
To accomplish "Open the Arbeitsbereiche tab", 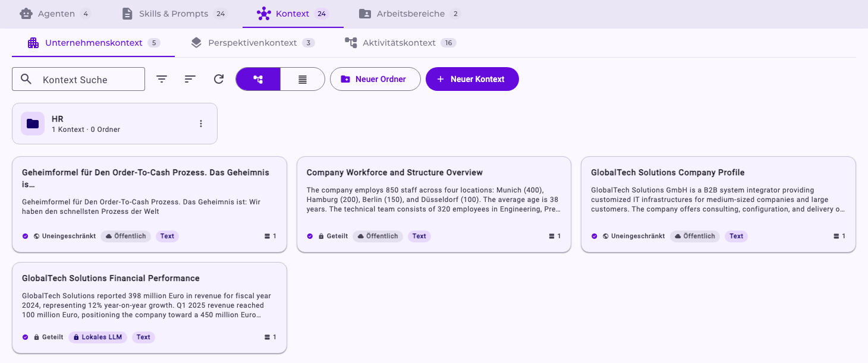I will click(410, 13).
